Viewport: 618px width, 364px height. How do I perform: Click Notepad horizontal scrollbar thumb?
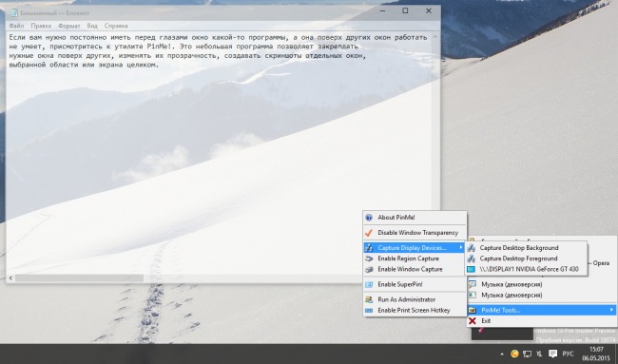(79, 278)
